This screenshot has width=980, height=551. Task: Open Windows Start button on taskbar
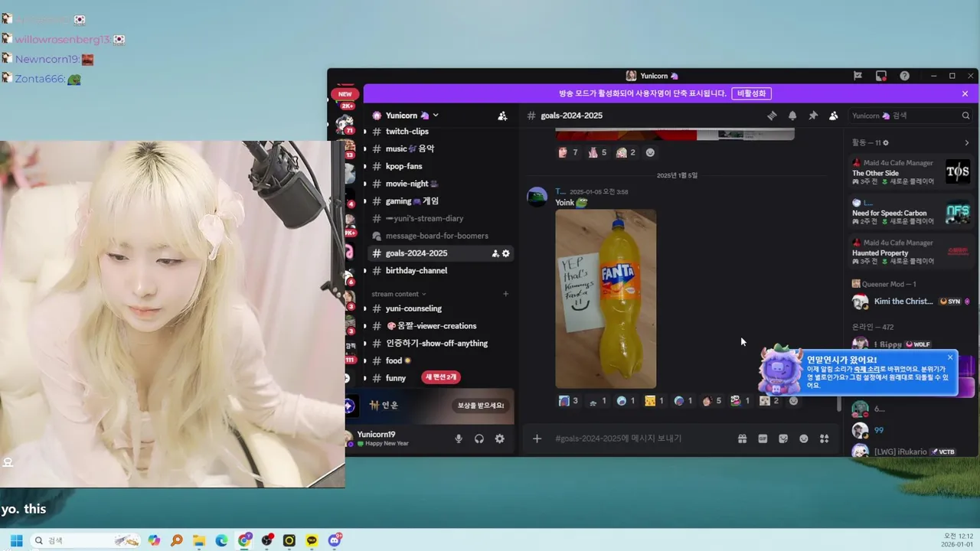[x=16, y=540]
